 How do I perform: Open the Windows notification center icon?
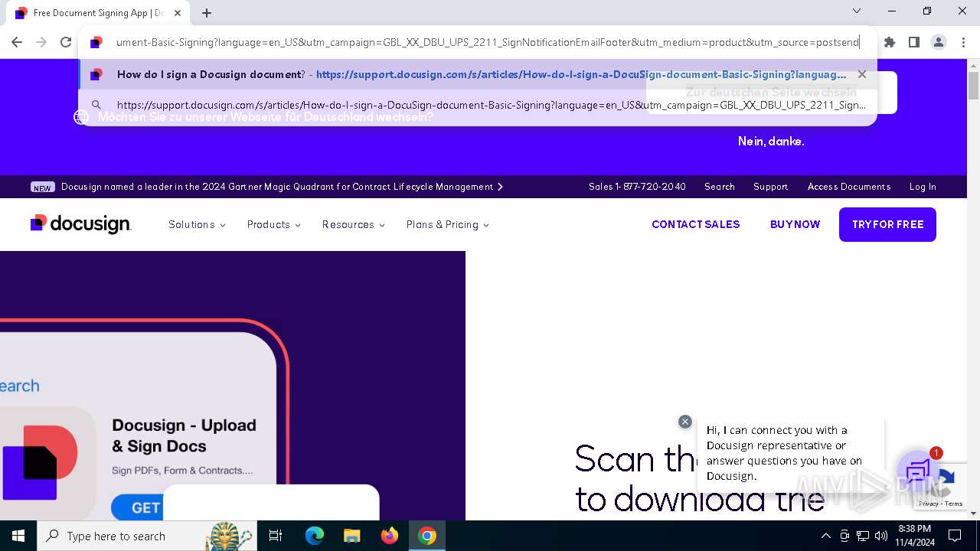[955, 536]
